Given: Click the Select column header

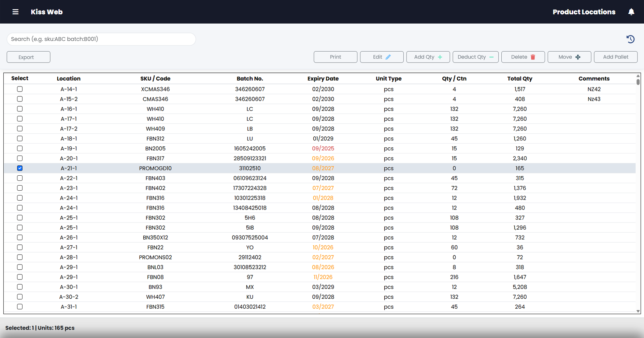Looking at the screenshot, I should 20,78.
